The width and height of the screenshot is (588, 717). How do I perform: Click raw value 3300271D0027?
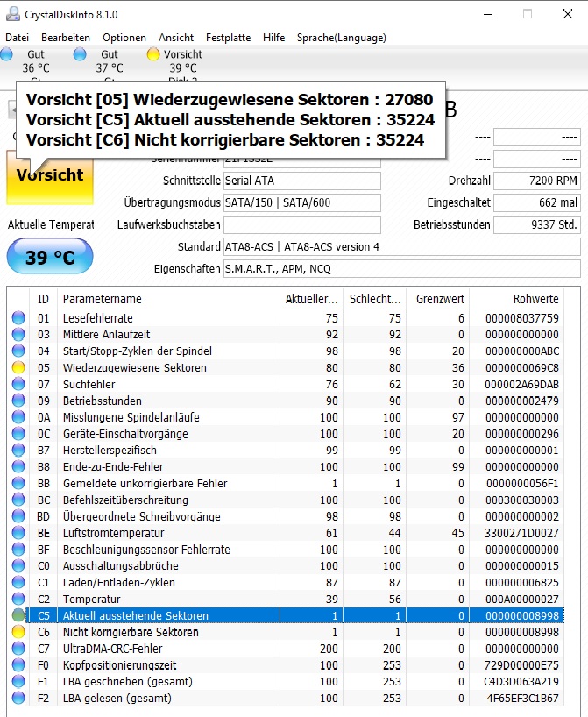pos(522,533)
